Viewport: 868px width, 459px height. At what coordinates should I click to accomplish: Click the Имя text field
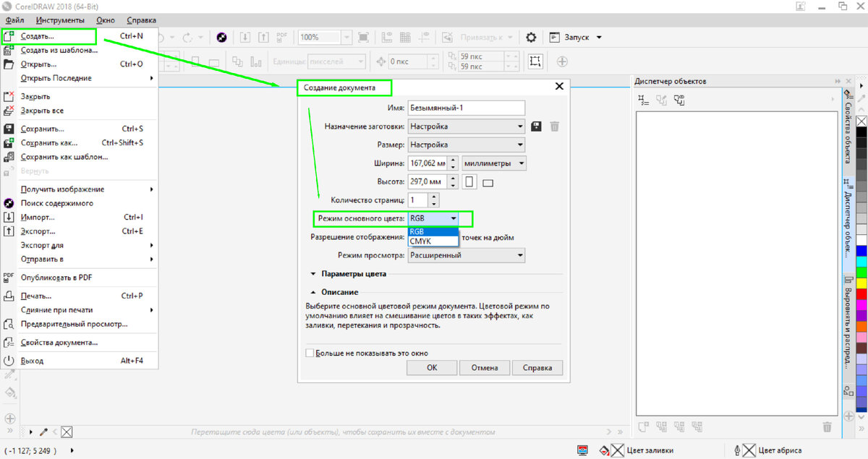coord(467,108)
